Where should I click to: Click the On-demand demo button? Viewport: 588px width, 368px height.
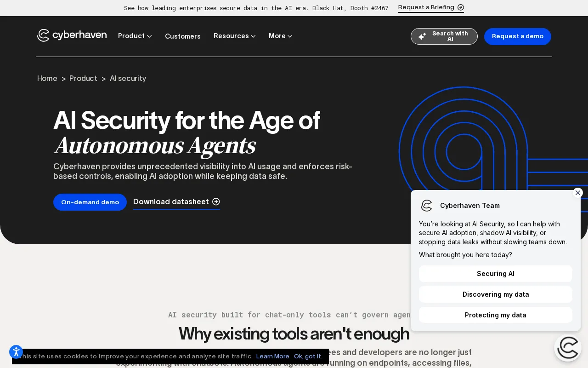click(90, 202)
